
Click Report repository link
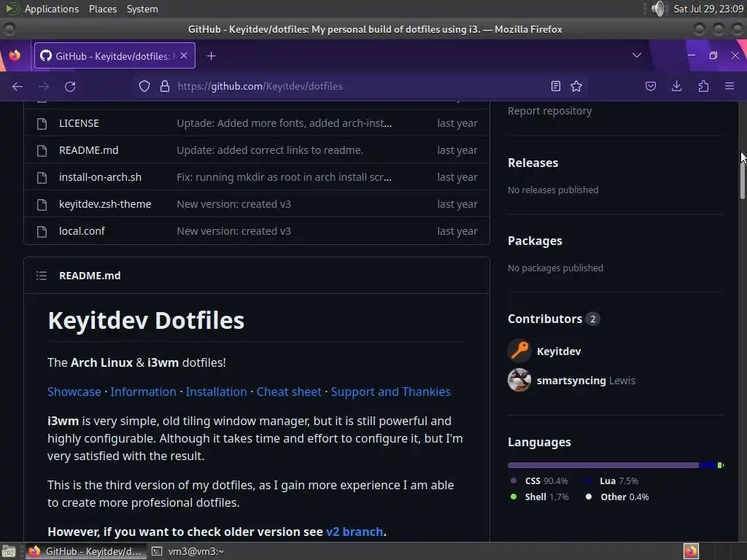(550, 111)
